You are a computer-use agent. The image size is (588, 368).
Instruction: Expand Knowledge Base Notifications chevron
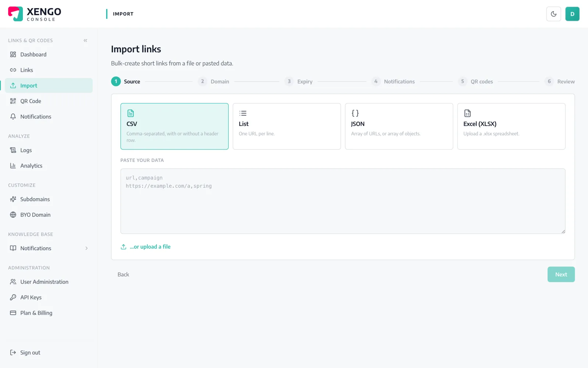[x=86, y=248]
